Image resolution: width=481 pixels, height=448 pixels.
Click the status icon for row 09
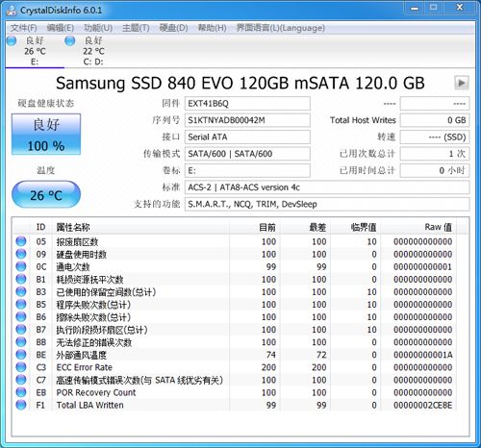tap(21, 254)
